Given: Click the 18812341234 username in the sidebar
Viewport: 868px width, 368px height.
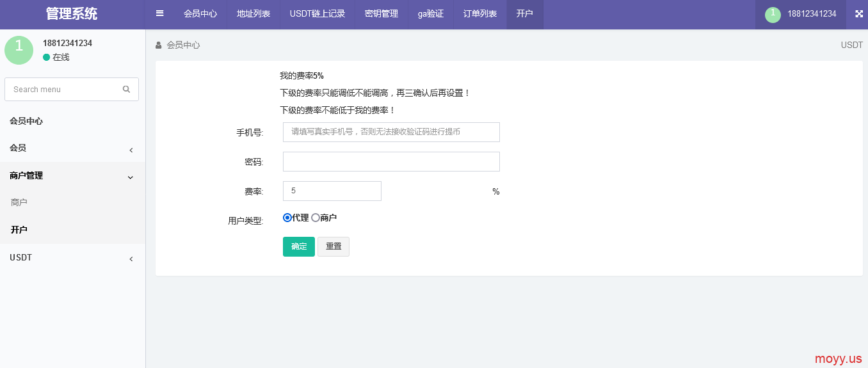Looking at the screenshot, I should click(x=67, y=44).
